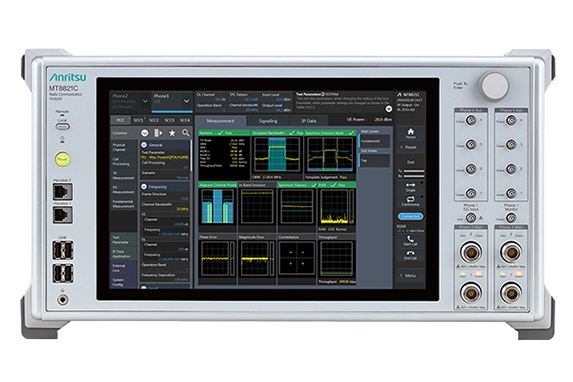573x382 pixels.
Task: Switch to the Signaling tab
Action: coord(268,121)
